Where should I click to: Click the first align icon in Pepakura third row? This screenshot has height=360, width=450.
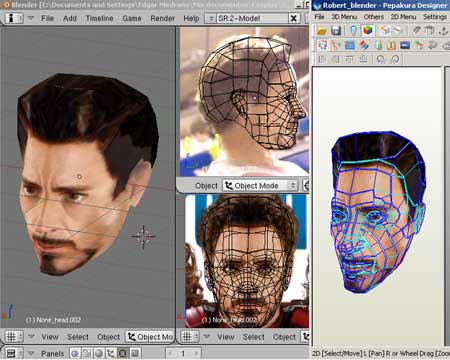click(322, 59)
